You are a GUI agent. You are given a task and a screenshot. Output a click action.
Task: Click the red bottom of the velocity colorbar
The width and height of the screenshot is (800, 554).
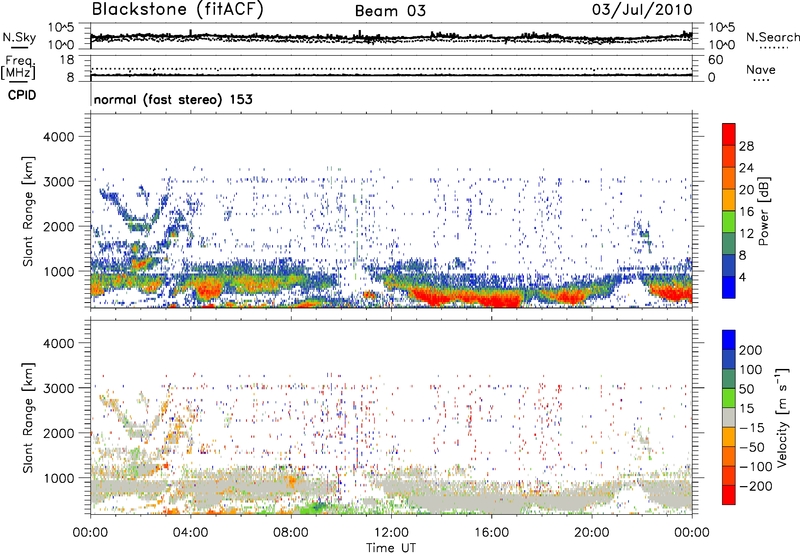point(729,495)
